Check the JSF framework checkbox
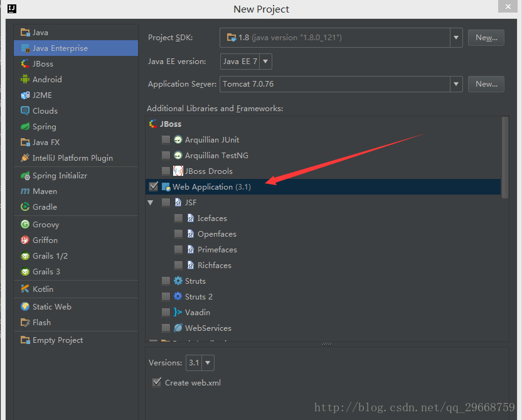The height and width of the screenshot is (420, 522). 166,202
